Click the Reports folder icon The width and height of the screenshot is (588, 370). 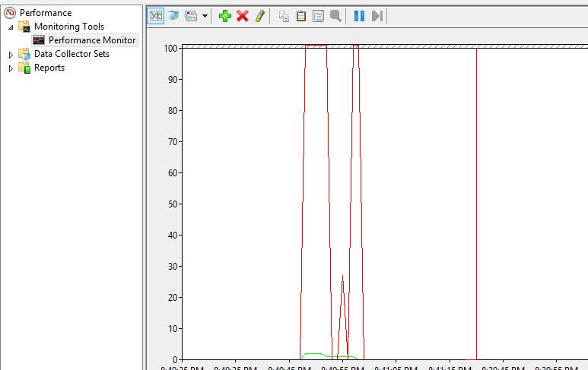(x=24, y=68)
